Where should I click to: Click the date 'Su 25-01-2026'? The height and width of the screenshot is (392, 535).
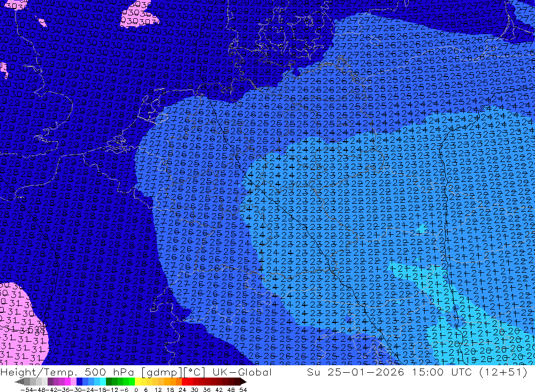point(356,372)
